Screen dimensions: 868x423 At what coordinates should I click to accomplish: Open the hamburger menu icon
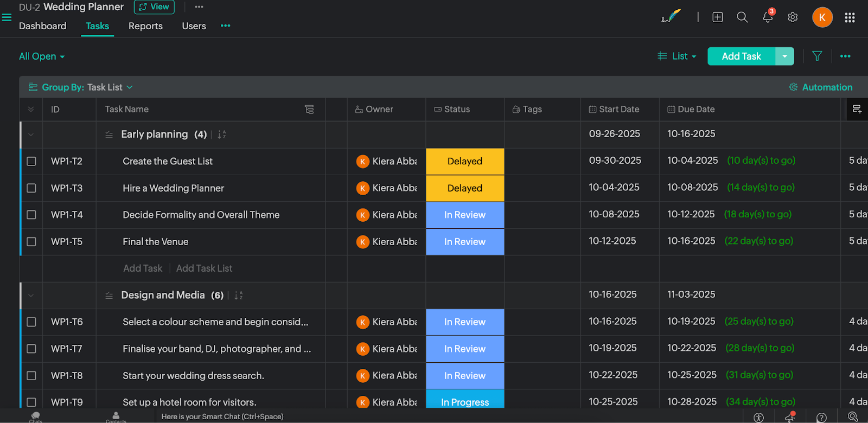pyautogui.click(x=7, y=17)
